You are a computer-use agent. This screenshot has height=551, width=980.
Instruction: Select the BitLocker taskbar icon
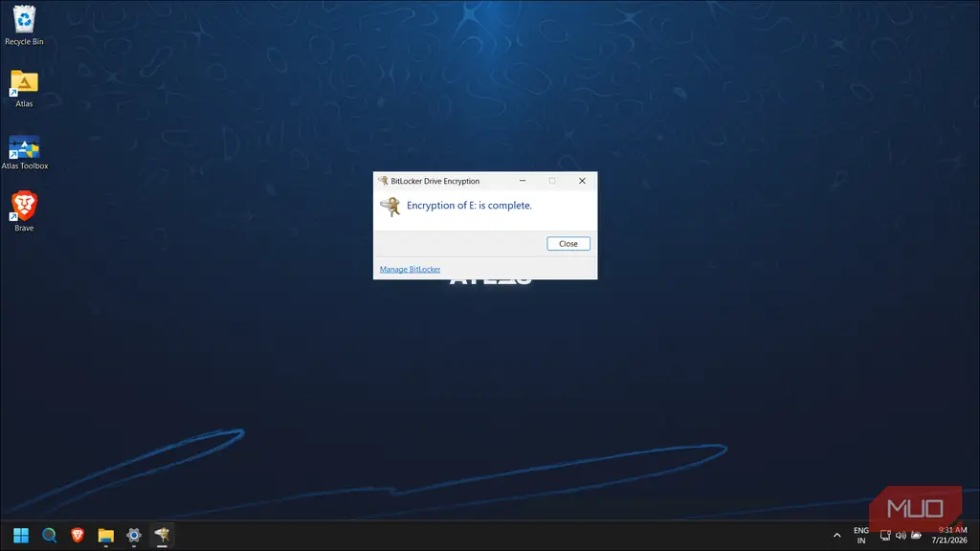pyautogui.click(x=162, y=536)
